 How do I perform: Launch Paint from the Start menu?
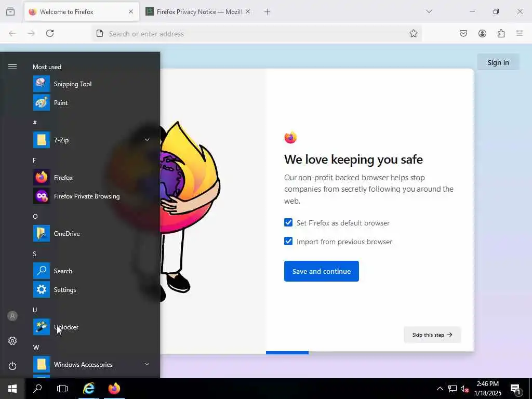(x=91, y=102)
